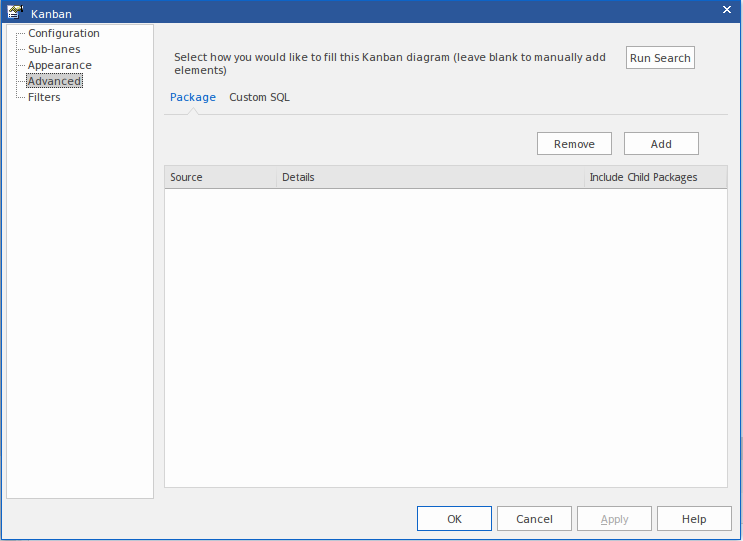The image size is (743, 541).
Task: Switch to the Custom SQL tab
Action: pos(259,97)
